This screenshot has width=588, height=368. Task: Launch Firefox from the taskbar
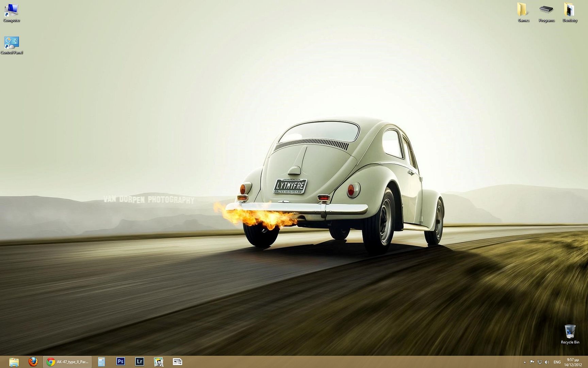click(x=33, y=362)
